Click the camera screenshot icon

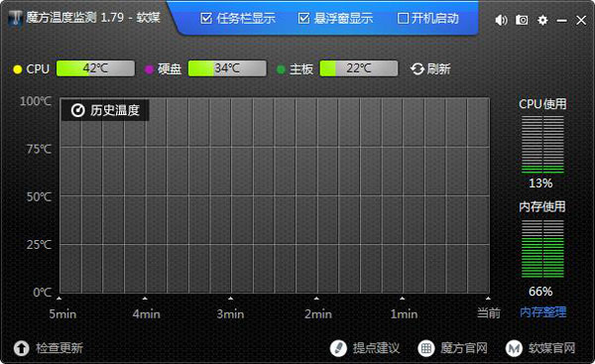coord(522,20)
